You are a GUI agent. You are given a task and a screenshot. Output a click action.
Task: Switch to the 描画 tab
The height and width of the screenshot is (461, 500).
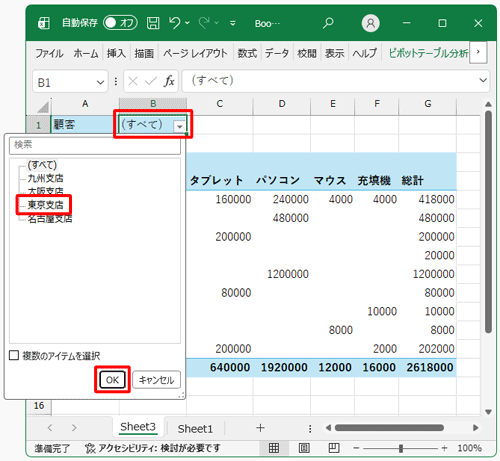[x=144, y=53]
